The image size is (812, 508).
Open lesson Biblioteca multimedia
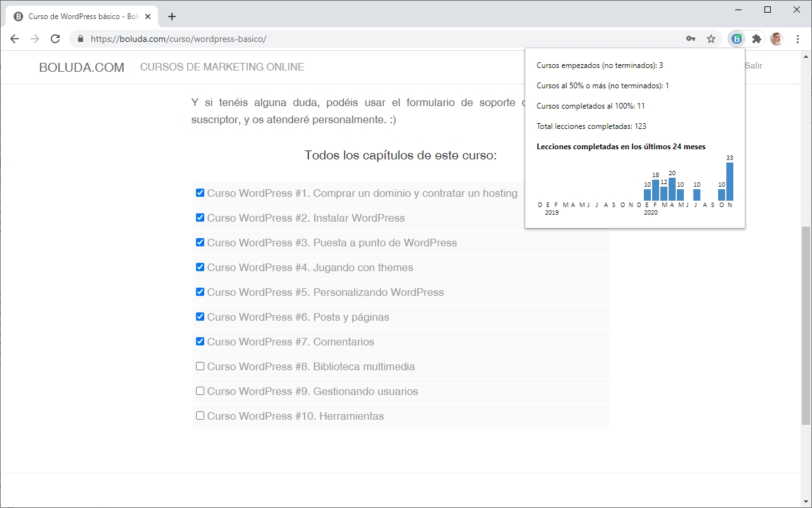click(311, 366)
